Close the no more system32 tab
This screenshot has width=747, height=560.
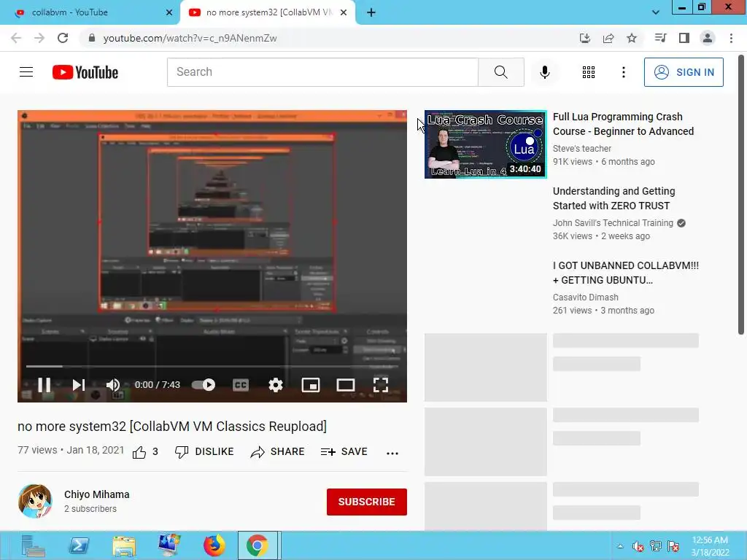click(344, 12)
